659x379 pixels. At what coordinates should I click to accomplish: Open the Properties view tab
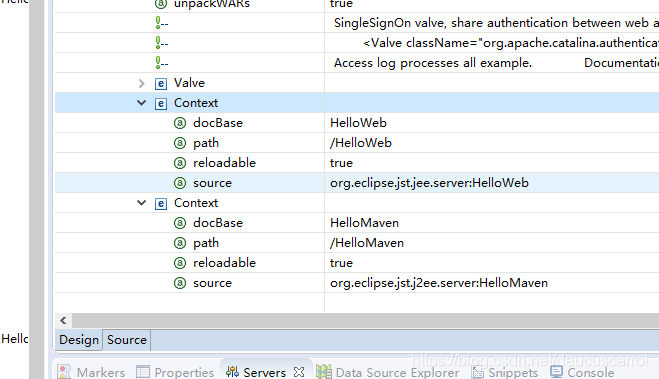175,372
